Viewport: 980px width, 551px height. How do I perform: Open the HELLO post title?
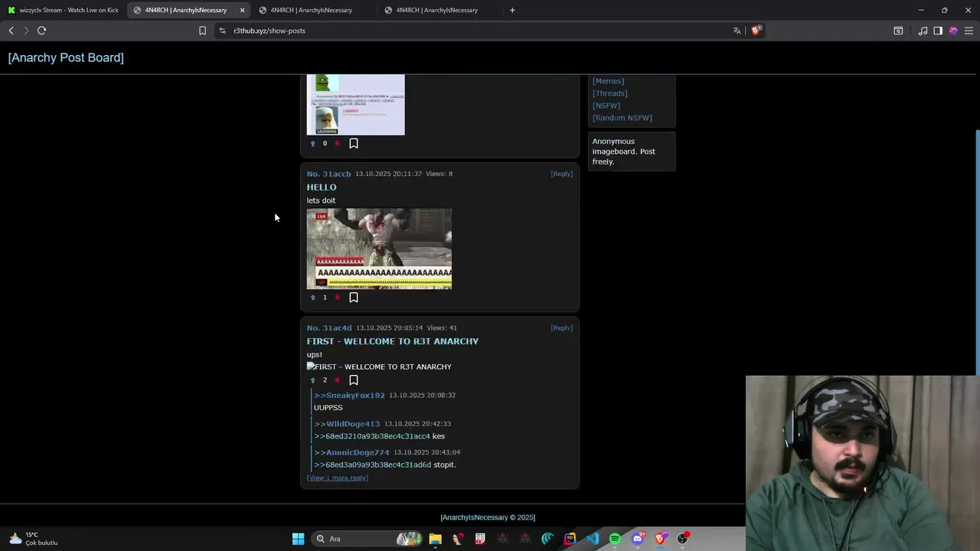pyautogui.click(x=322, y=187)
